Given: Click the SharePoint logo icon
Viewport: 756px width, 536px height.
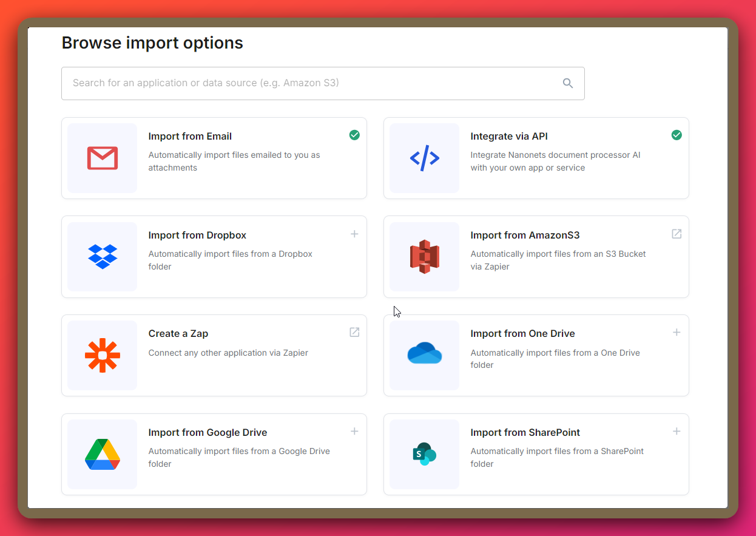Looking at the screenshot, I should (x=424, y=454).
